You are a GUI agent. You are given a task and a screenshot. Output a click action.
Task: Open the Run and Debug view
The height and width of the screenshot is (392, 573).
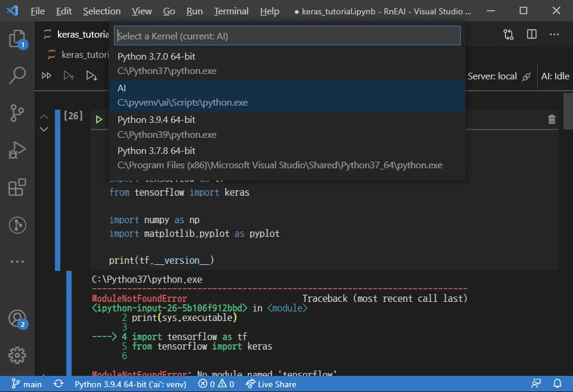(x=17, y=150)
